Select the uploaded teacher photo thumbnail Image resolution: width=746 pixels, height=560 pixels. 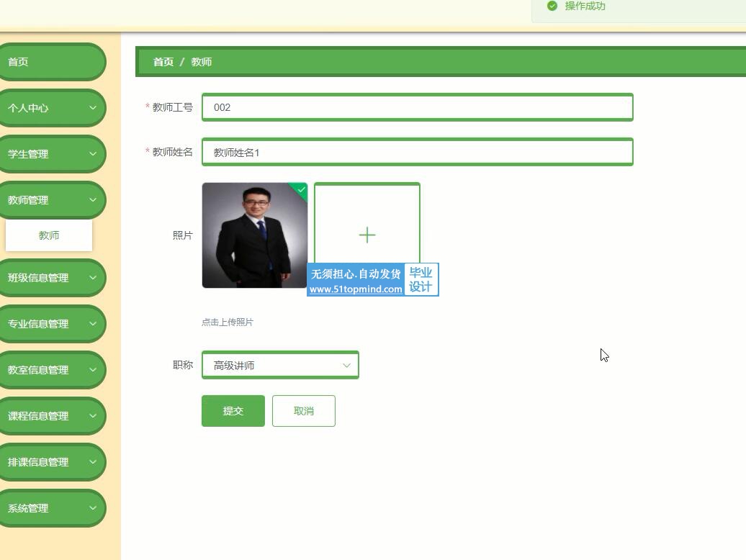[254, 235]
